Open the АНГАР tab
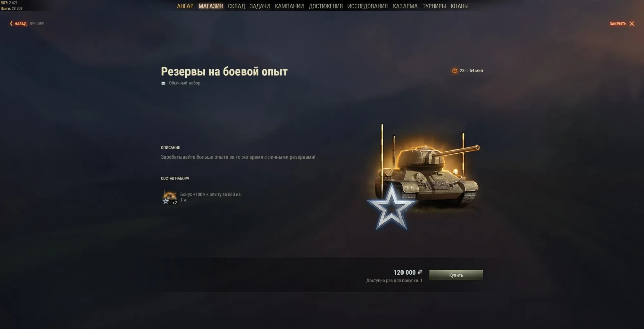 (x=185, y=6)
